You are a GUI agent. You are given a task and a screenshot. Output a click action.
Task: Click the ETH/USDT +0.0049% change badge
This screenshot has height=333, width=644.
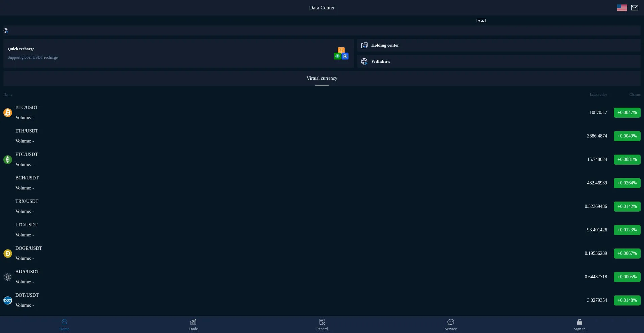627,136
